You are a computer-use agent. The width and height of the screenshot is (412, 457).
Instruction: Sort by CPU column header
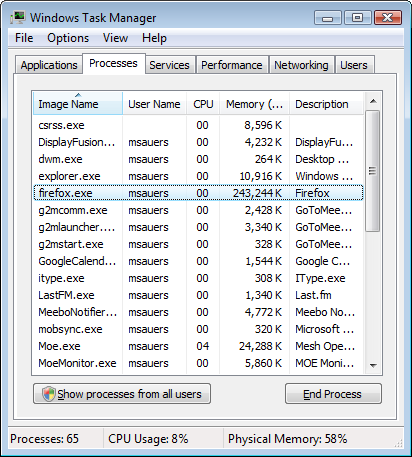pos(203,104)
